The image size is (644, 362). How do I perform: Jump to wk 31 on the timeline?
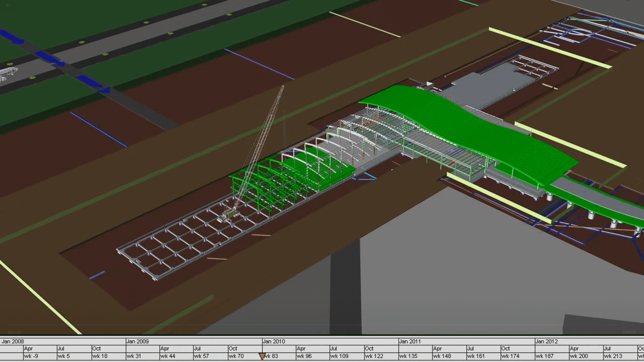coord(134,356)
